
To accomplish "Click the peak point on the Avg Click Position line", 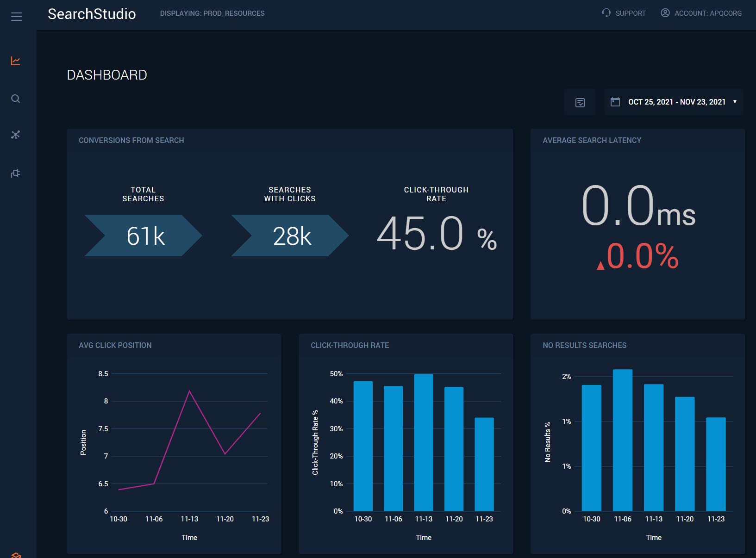I will tap(189, 391).
